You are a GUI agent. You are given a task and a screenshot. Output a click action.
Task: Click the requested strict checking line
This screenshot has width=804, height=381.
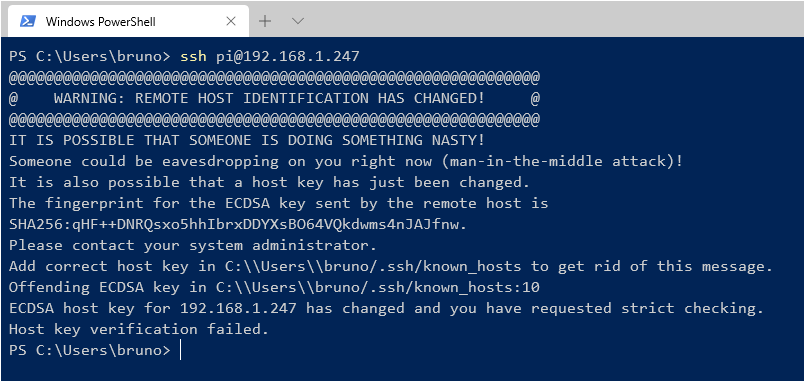(x=386, y=309)
